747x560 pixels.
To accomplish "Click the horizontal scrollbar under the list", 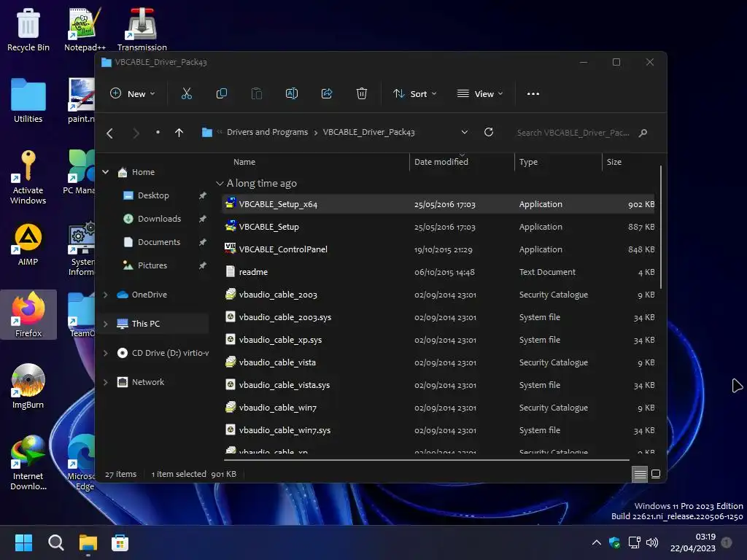I will tap(426, 461).
